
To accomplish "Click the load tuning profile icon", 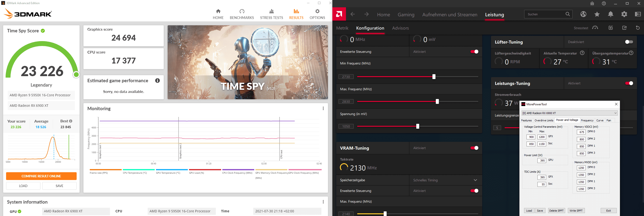I will [611, 28].
